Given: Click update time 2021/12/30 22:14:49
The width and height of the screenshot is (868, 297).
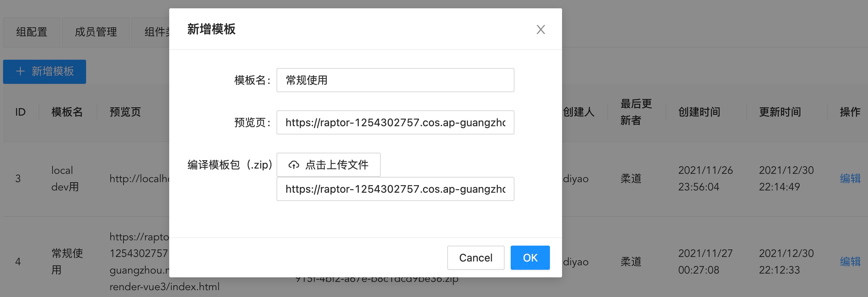Looking at the screenshot, I should pyautogui.click(x=786, y=178).
